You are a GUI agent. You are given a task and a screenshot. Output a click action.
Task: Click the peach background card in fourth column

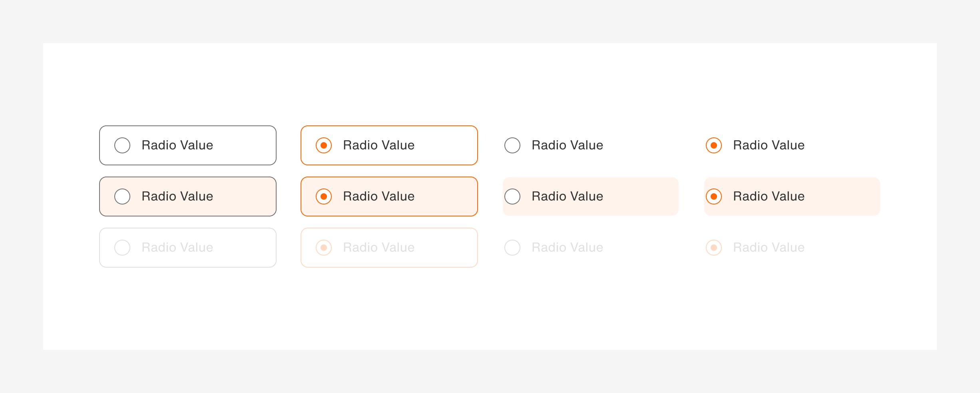click(x=792, y=196)
